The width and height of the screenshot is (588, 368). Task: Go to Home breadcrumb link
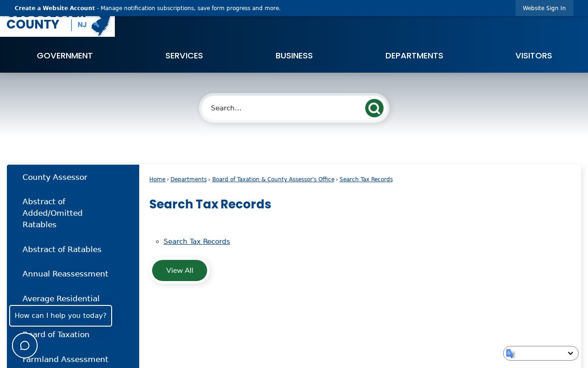click(157, 179)
